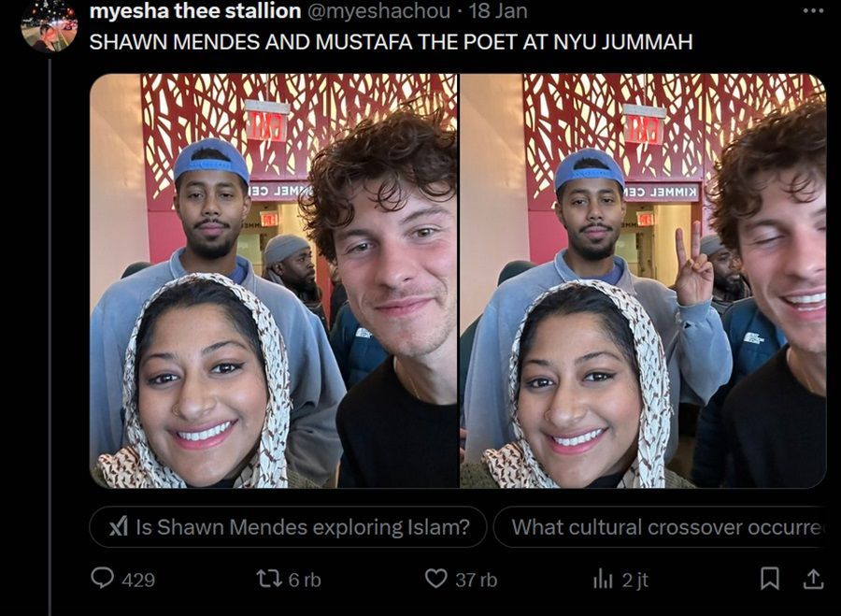The image size is (841, 616).
Task: Open the share upload icon
Action: [813, 579]
